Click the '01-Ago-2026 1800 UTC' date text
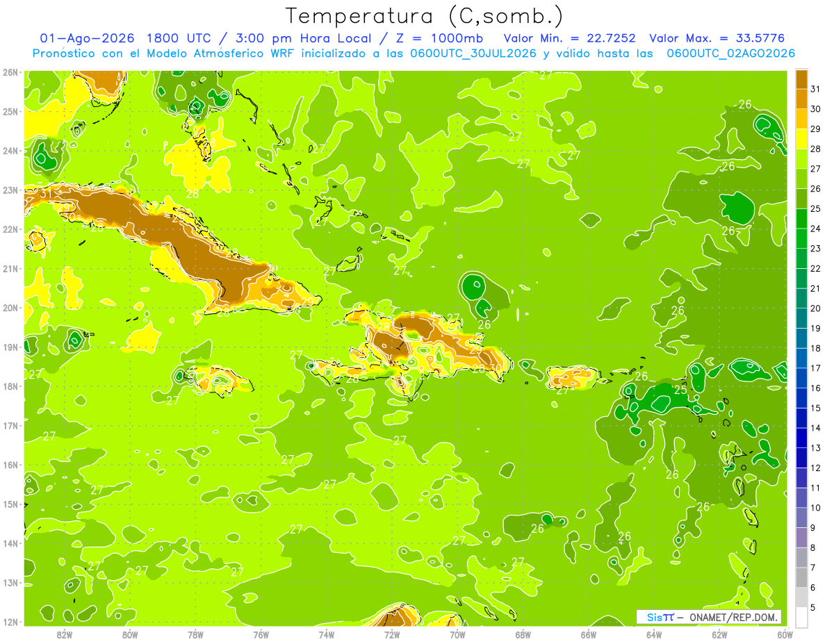Screen dimensions: 834x644 (125, 38)
